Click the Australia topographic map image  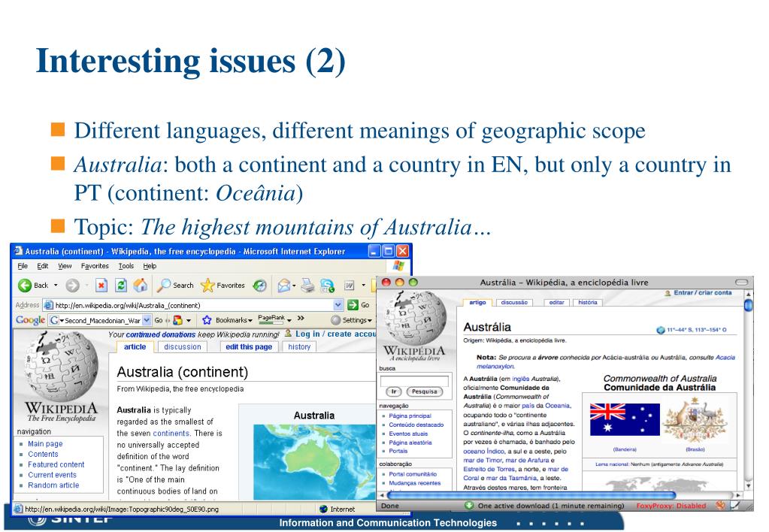click(x=314, y=462)
